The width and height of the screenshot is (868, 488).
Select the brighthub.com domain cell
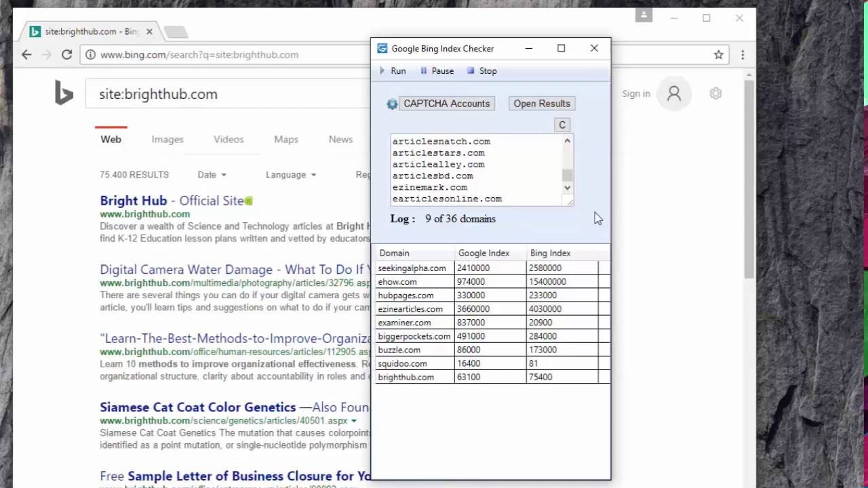pos(415,377)
